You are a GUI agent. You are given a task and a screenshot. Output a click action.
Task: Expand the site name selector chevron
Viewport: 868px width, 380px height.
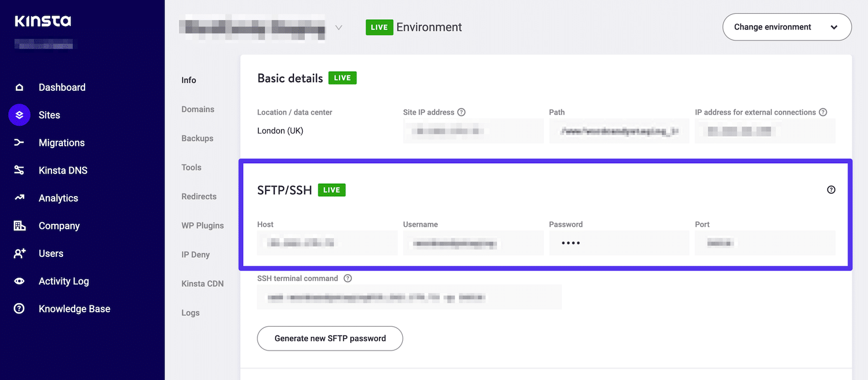339,27
